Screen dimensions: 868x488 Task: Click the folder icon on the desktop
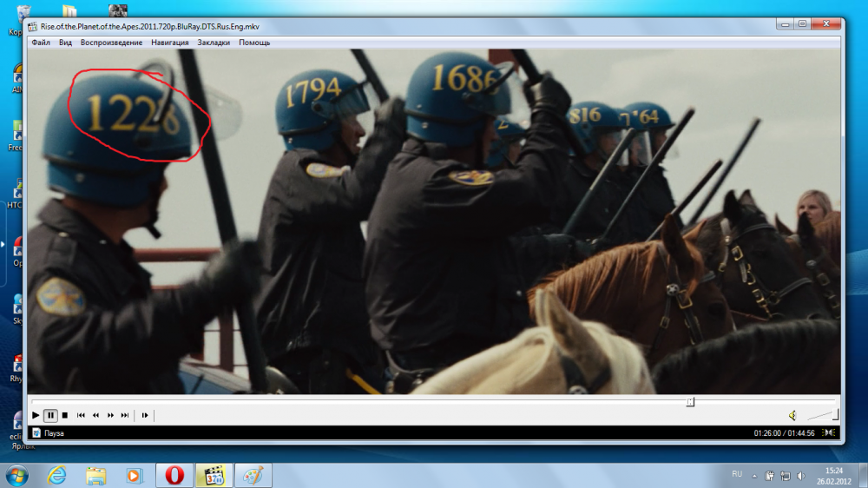click(x=69, y=10)
